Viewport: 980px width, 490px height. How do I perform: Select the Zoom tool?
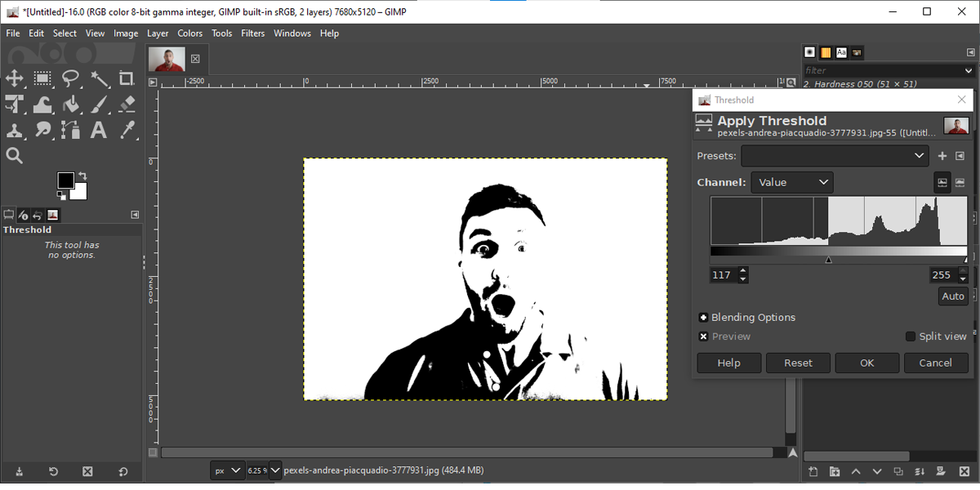pos(15,155)
